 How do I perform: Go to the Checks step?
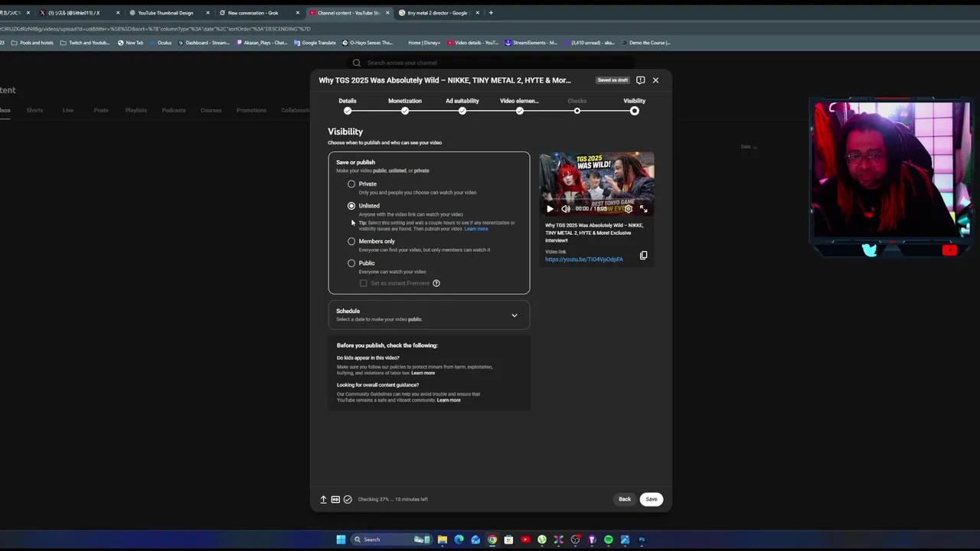577,106
